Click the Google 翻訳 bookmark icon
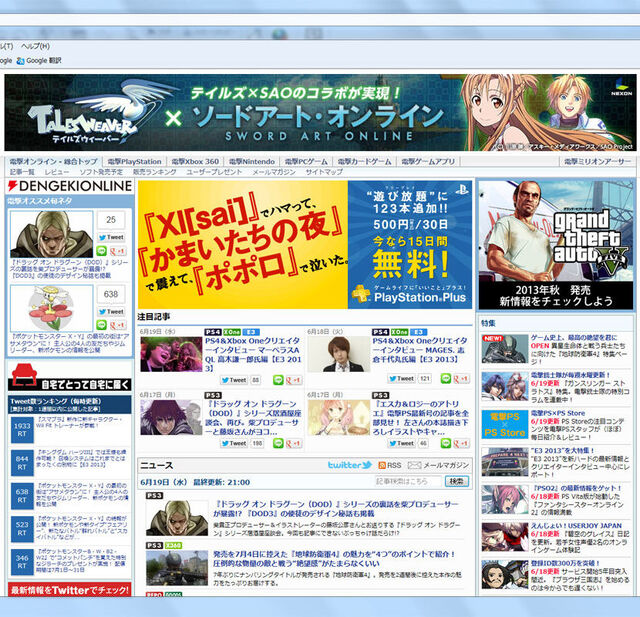 click(20, 61)
